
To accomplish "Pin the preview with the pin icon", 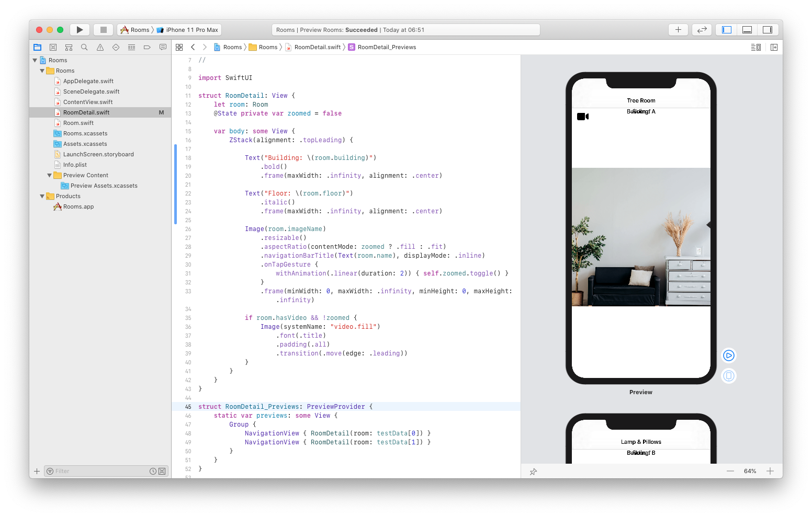I will 533,472.
